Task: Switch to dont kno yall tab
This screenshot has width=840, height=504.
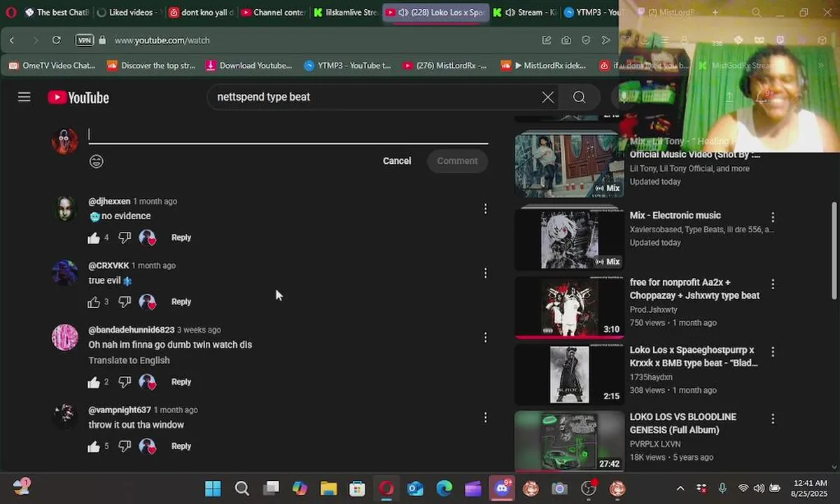Action: (x=199, y=13)
